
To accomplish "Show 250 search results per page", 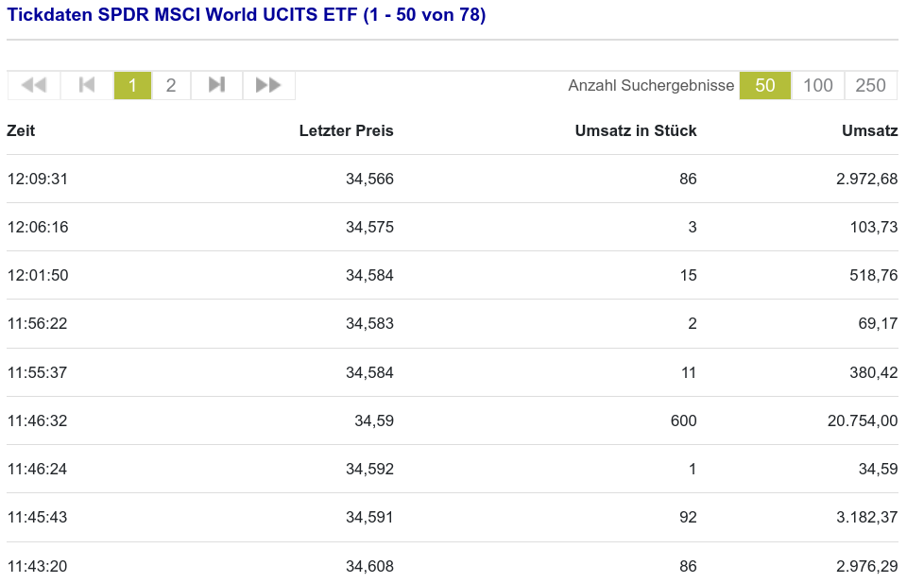I will tap(870, 85).
